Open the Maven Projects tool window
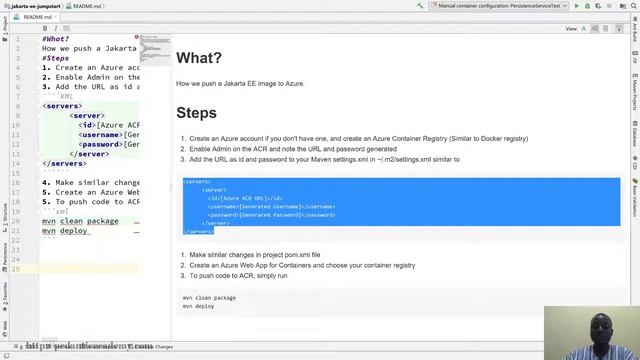The image size is (640, 360). coord(635,92)
